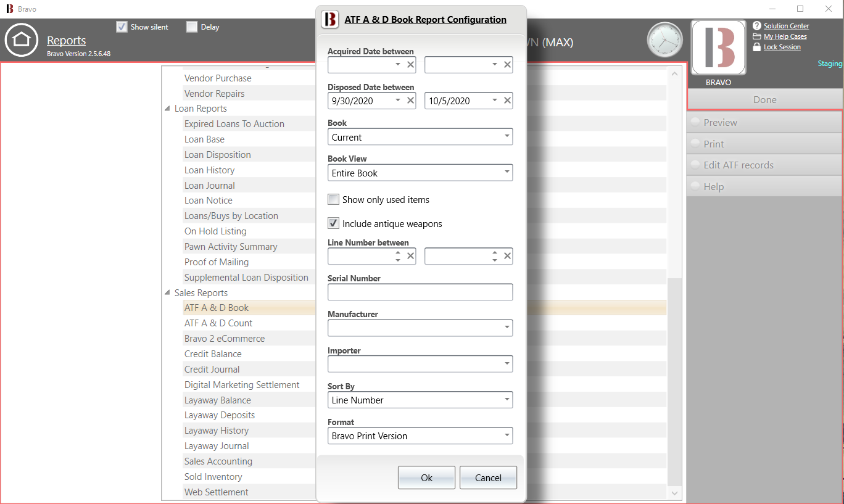Clear the first Acquired Date field
Image resolution: width=844 pixels, height=504 pixels.
coord(411,64)
